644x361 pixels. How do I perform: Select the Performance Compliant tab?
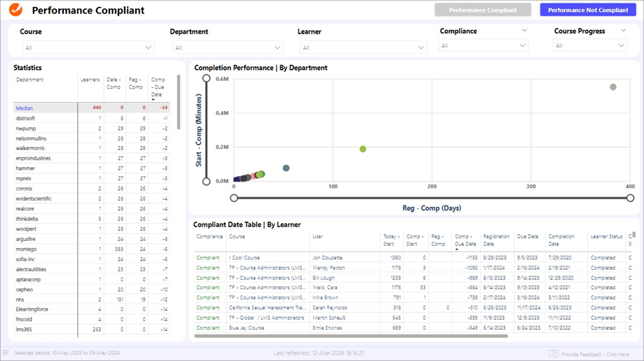(483, 10)
